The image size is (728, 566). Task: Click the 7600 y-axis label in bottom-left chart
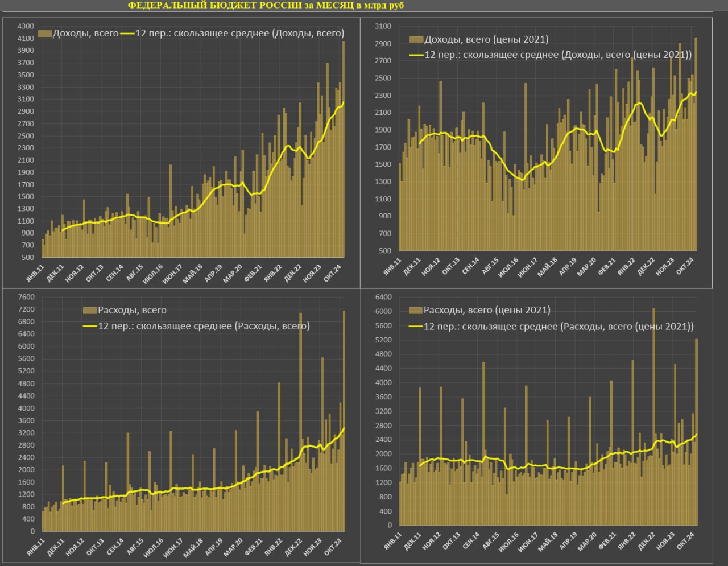26,297
